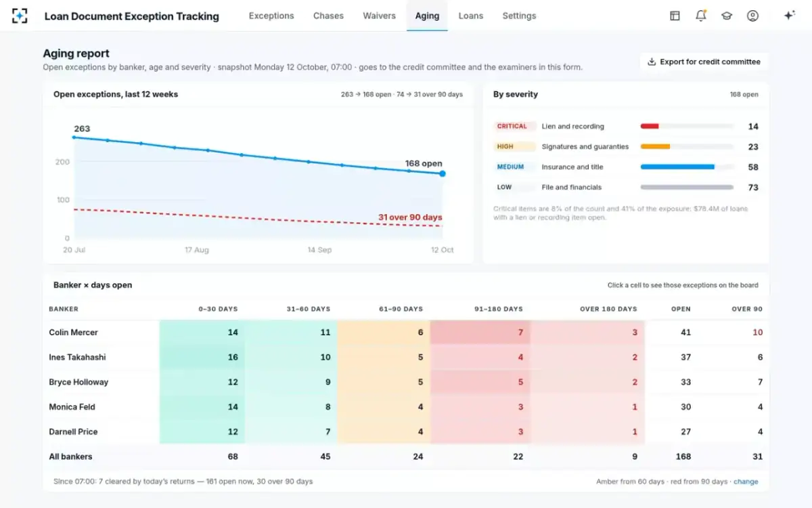Click the All bankers 91–180 days total 22
Image resolution: width=812 pixels, height=508 pixels.
pyautogui.click(x=518, y=457)
